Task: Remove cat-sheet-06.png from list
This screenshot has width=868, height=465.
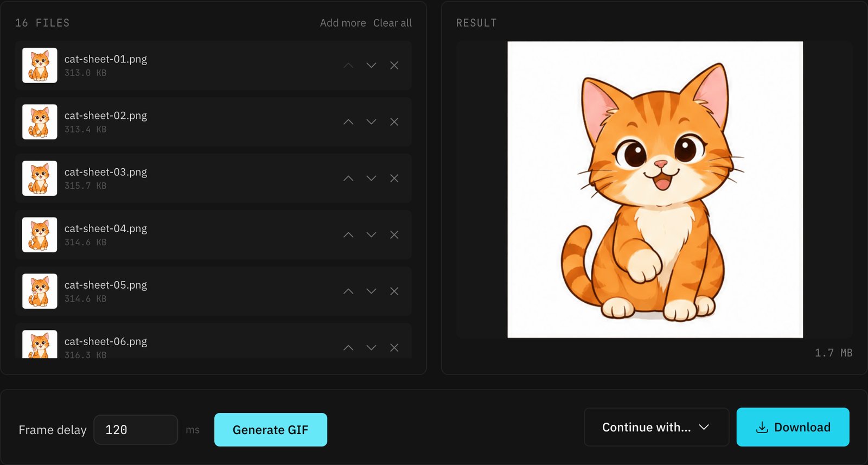Action: point(394,347)
